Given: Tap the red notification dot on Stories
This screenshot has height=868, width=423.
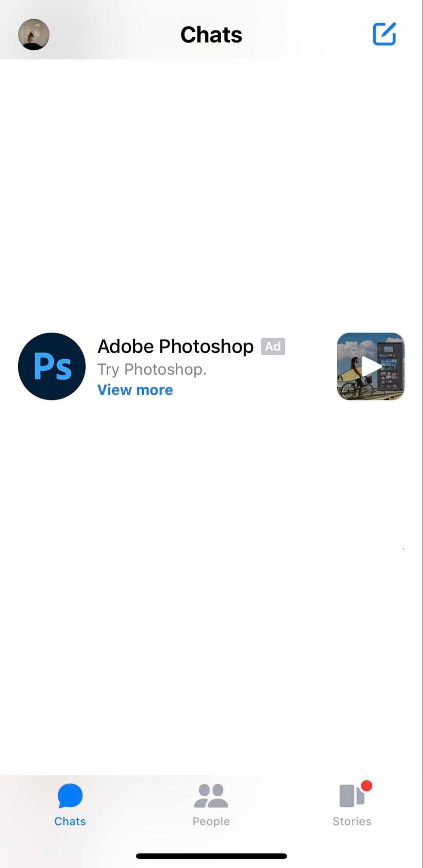Looking at the screenshot, I should (x=367, y=785).
